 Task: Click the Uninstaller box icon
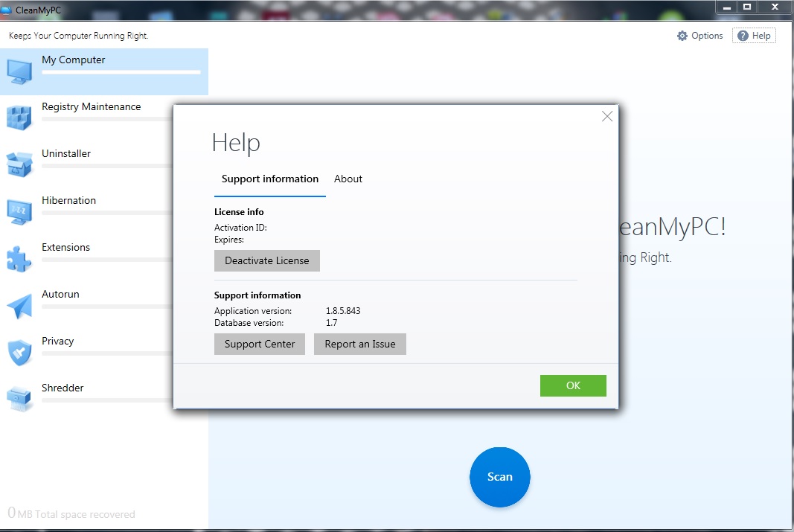pyautogui.click(x=19, y=164)
